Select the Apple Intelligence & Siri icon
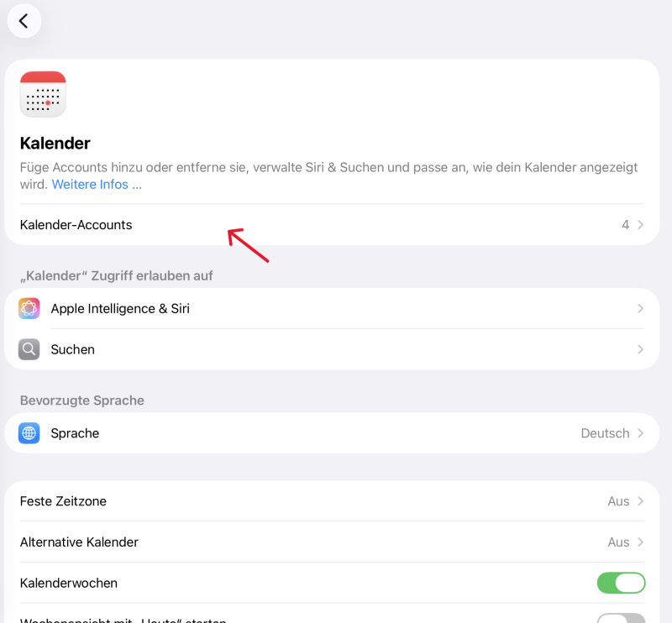This screenshot has width=672, height=623. [x=29, y=308]
